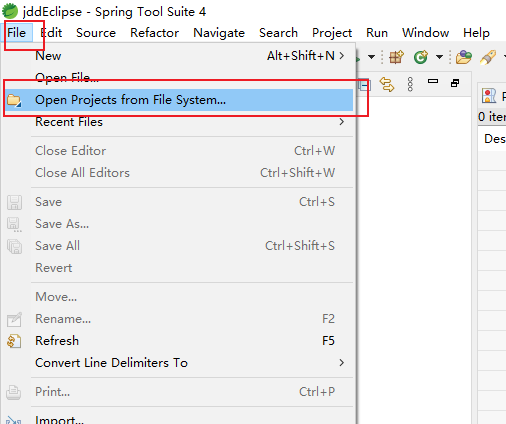This screenshot has height=424, width=506.
Task: Click the New Java Package toolbar icon
Action: [396, 57]
